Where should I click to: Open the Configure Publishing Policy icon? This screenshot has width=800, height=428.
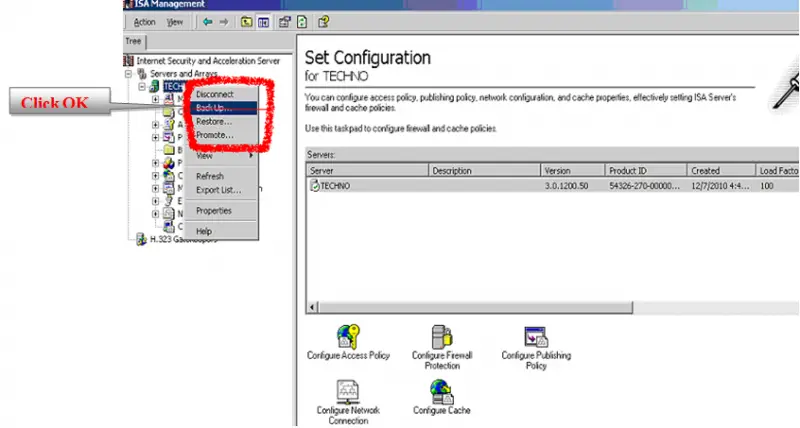coord(536,337)
